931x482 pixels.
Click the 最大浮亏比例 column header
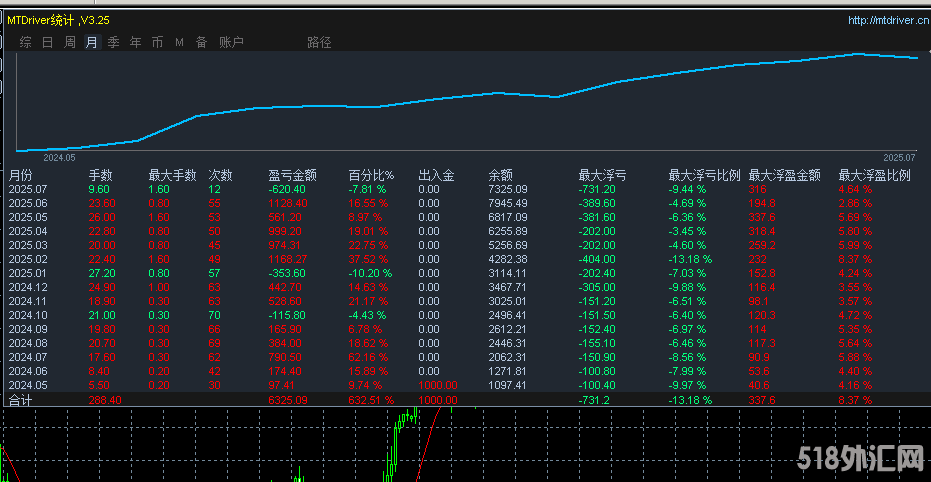(705, 176)
